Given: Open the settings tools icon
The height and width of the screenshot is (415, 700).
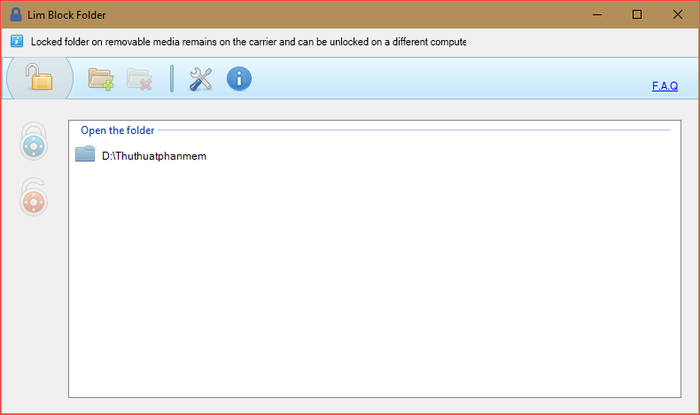Looking at the screenshot, I should [200, 79].
